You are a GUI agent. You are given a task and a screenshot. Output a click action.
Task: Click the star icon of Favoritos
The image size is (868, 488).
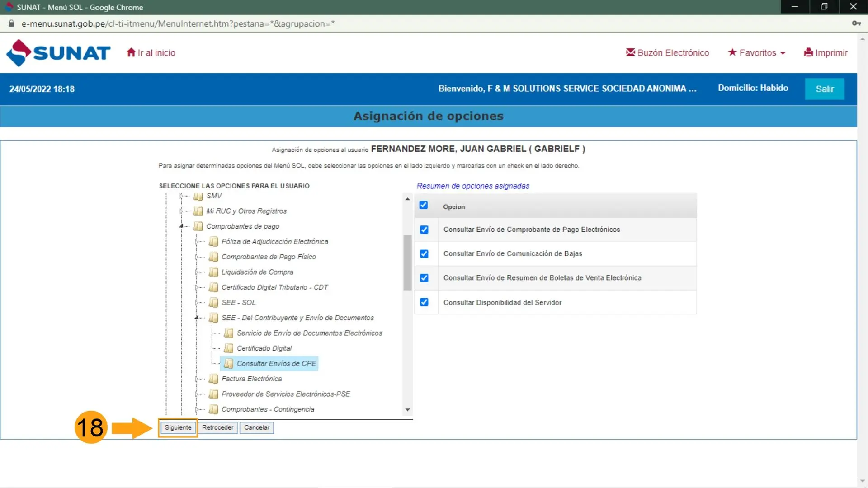(x=732, y=52)
